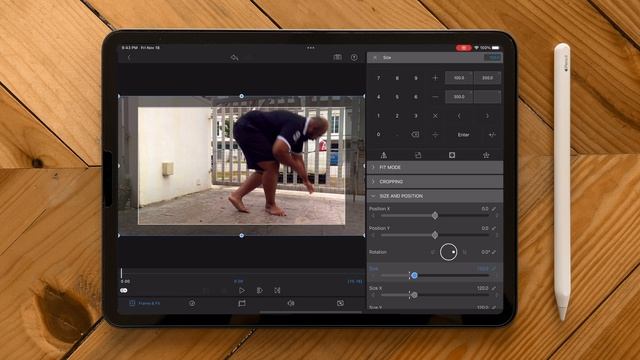
Task: Tap the Enter key on keypad
Action: coord(463,135)
